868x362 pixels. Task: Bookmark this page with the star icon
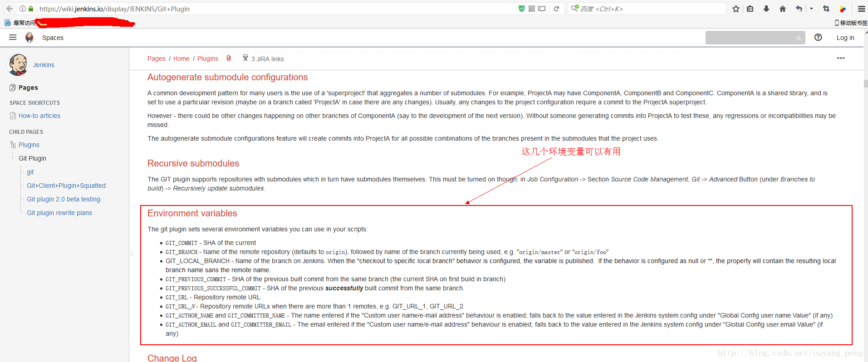tap(736, 9)
